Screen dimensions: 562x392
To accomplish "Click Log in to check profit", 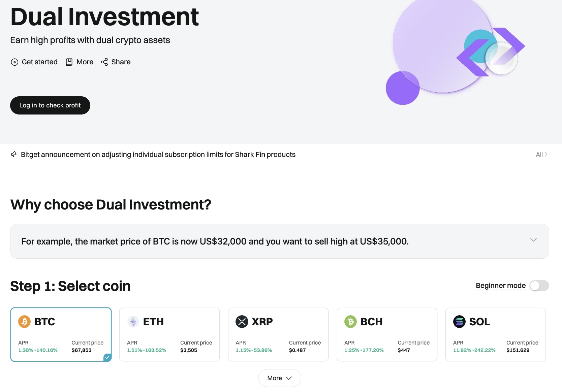I will point(50,105).
